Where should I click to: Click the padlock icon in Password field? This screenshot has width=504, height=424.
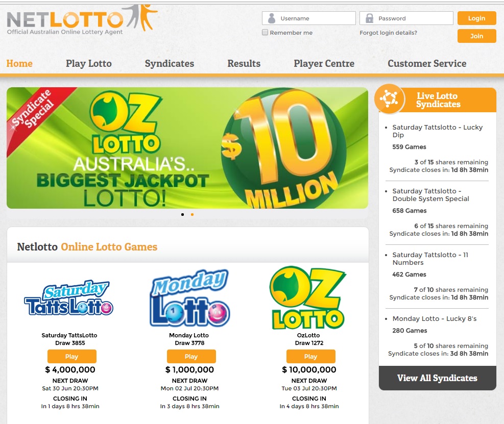[370, 18]
